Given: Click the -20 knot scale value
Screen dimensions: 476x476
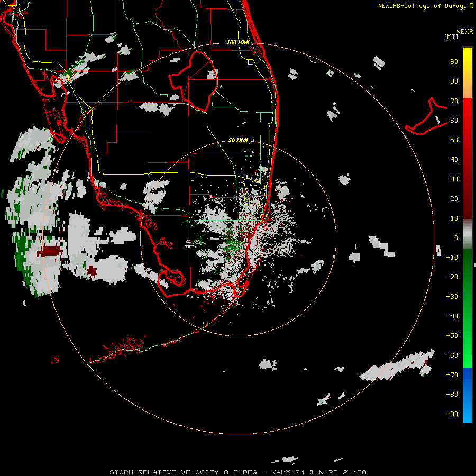Looking at the screenshot, I should coord(452,277).
